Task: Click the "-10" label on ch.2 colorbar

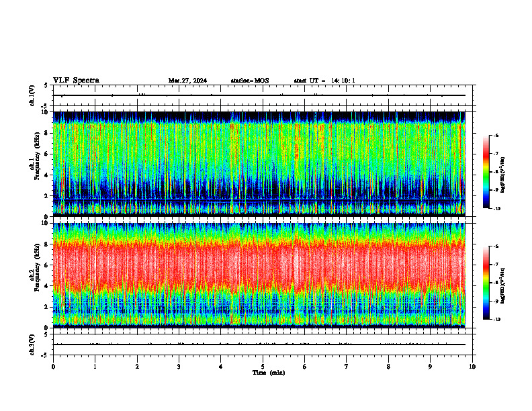Action: click(496, 320)
